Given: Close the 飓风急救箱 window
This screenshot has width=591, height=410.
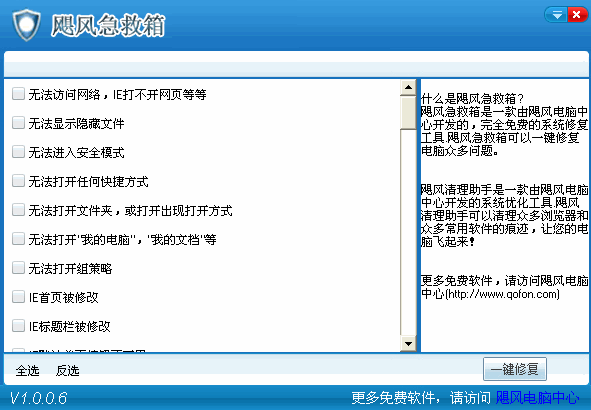Looking at the screenshot, I should [x=577, y=15].
